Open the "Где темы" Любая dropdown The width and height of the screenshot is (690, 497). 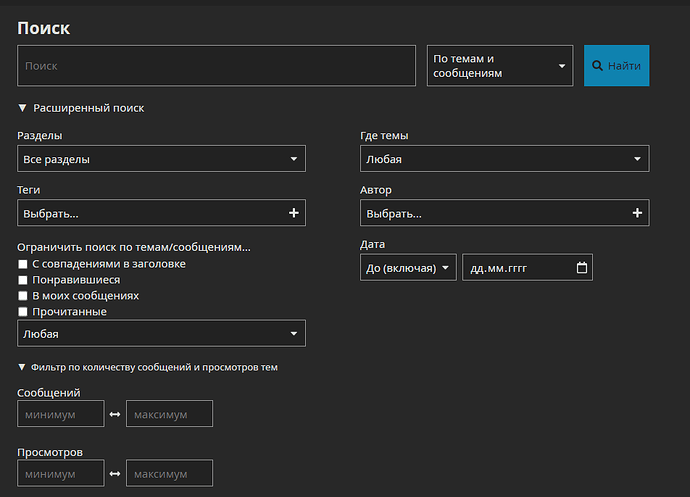tap(504, 159)
